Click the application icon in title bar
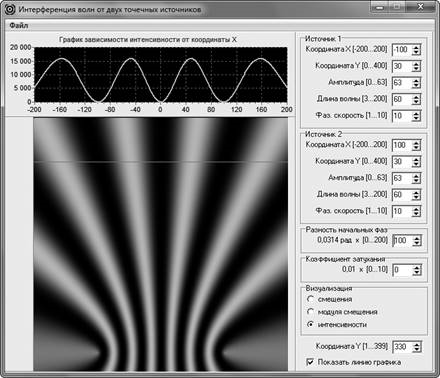440x378 pixels. click(x=10, y=9)
